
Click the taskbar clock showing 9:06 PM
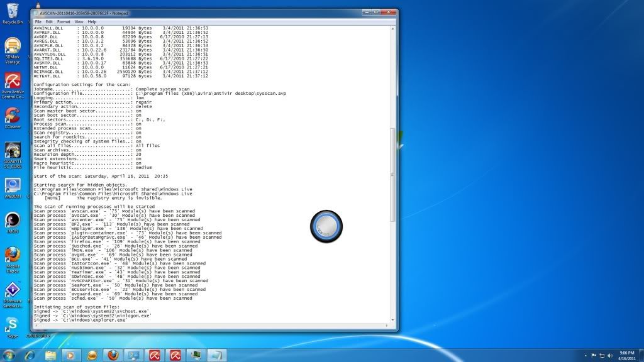pyautogui.click(x=627, y=356)
